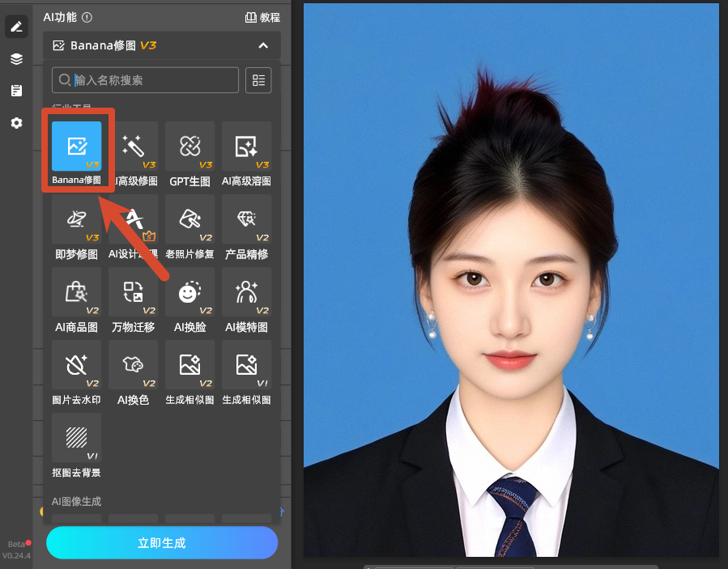
Task: Collapse the Banana修图 V3 dropdown
Action: (263, 45)
